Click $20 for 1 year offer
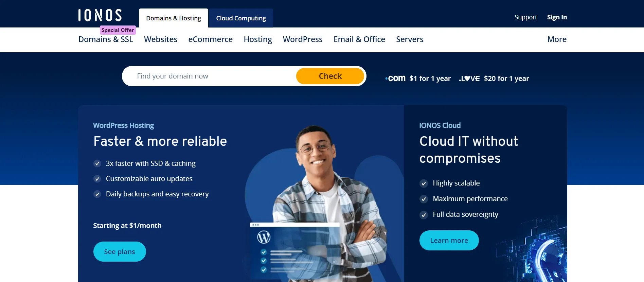This screenshot has height=282, width=644. point(506,78)
